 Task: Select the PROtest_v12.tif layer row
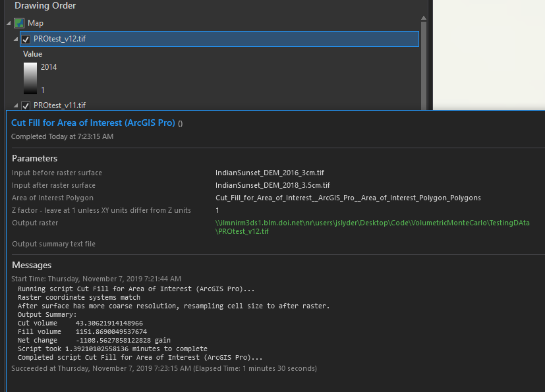[x=219, y=39]
